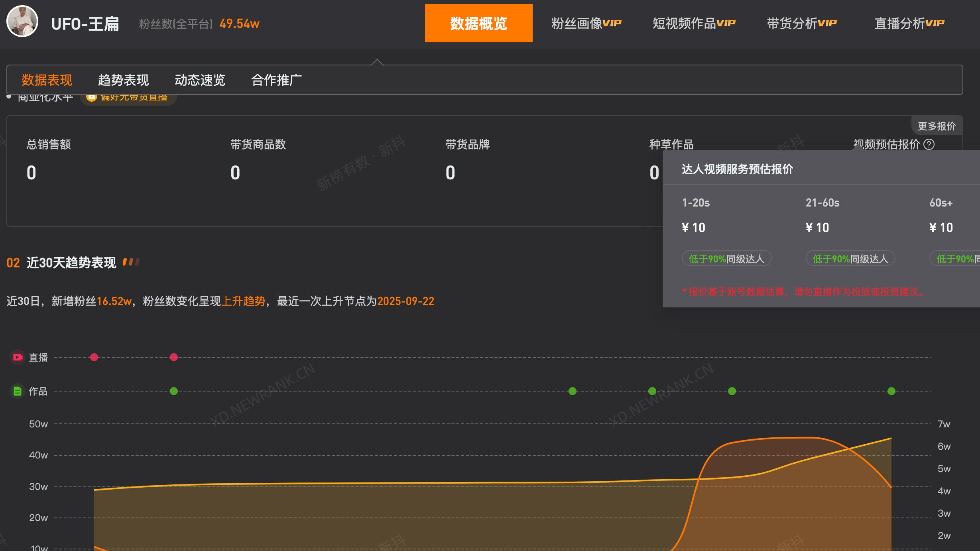
Task: Click the second red 直播 timeline dot
Action: coord(174,357)
